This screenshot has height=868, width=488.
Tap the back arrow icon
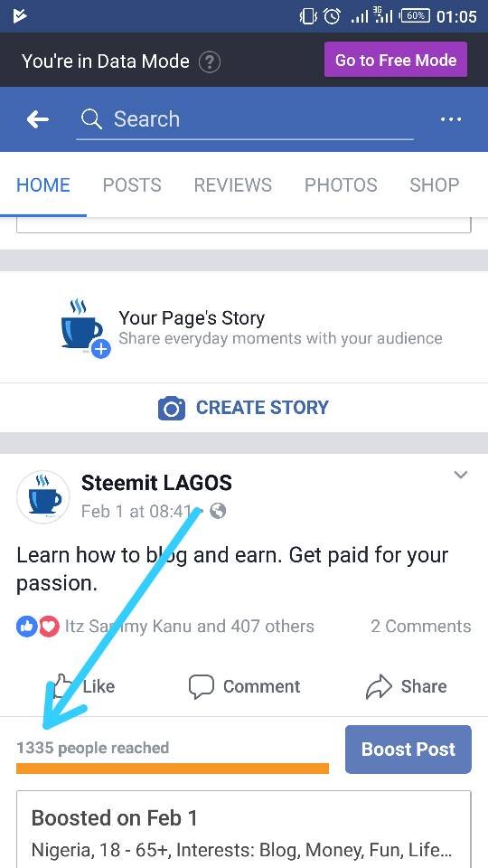click(x=38, y=119)
